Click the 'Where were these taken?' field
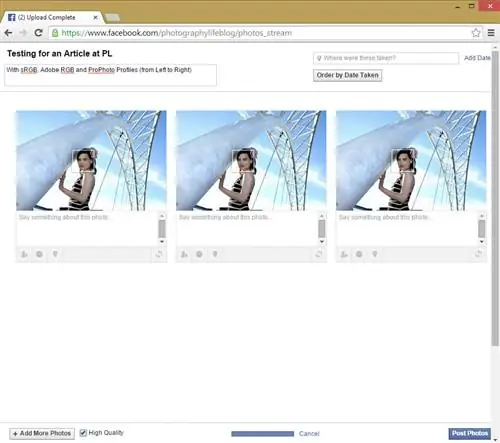The image size is (500, 443). coord(386,58)
